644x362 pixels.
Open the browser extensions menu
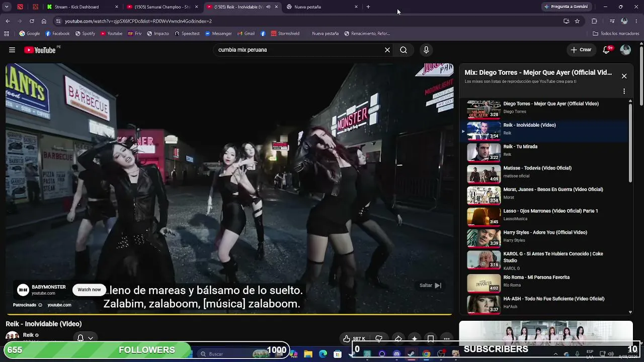pyautogui.click(x=594, y=21)
